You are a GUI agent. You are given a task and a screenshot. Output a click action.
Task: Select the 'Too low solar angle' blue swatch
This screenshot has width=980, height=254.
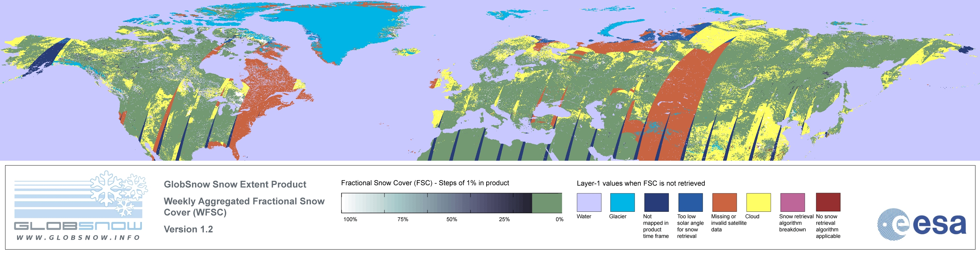pyautogui.click(x=690, y=202)
